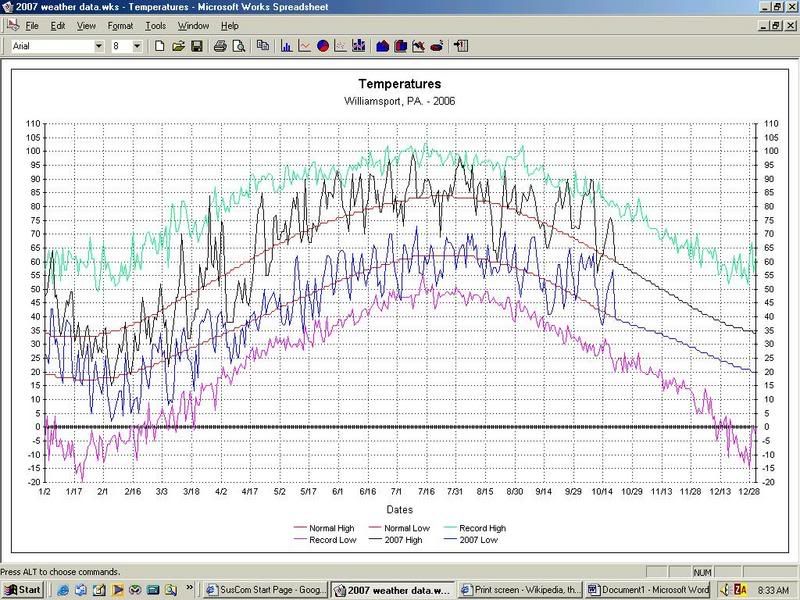This screenshot has height=600, width=800.
Task: Click the document icon beside the File menu
Action: click(x=13, y=25)
